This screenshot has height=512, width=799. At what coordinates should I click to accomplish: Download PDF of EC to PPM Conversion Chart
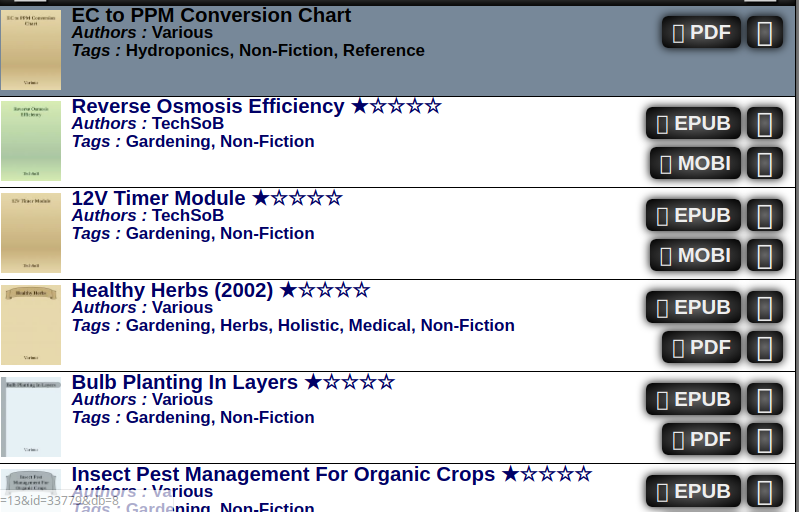pyautogui.click(x=701, y=32)
